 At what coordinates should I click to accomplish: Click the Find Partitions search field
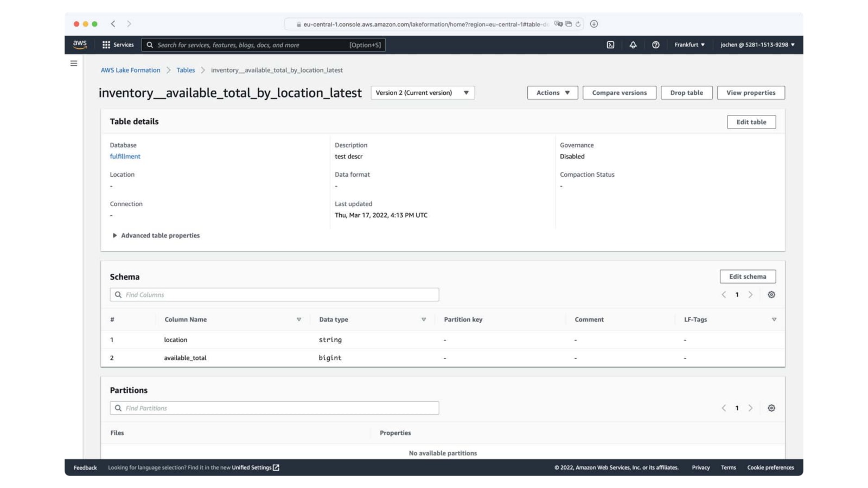click(275, 408)
